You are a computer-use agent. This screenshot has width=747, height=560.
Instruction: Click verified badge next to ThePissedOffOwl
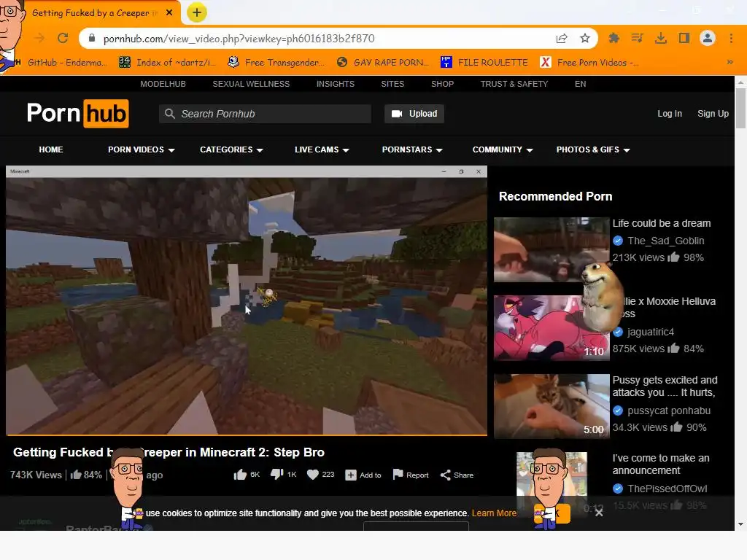(x=618, y=489)
